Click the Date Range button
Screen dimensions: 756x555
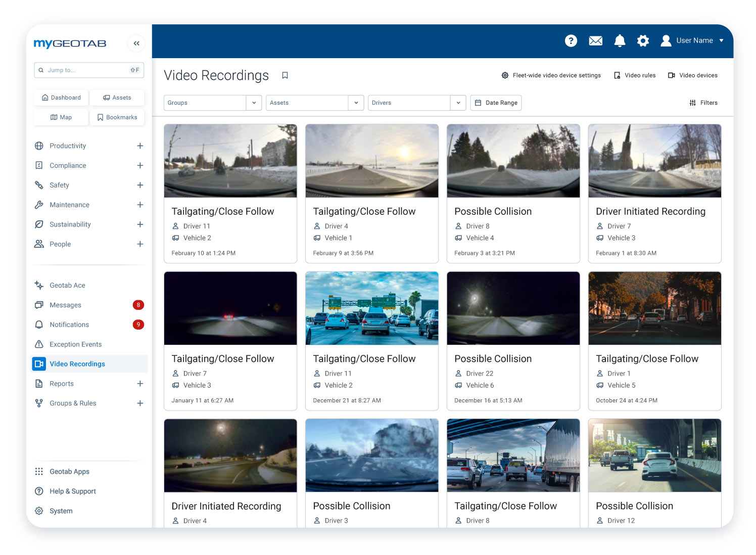click(496, 103)
